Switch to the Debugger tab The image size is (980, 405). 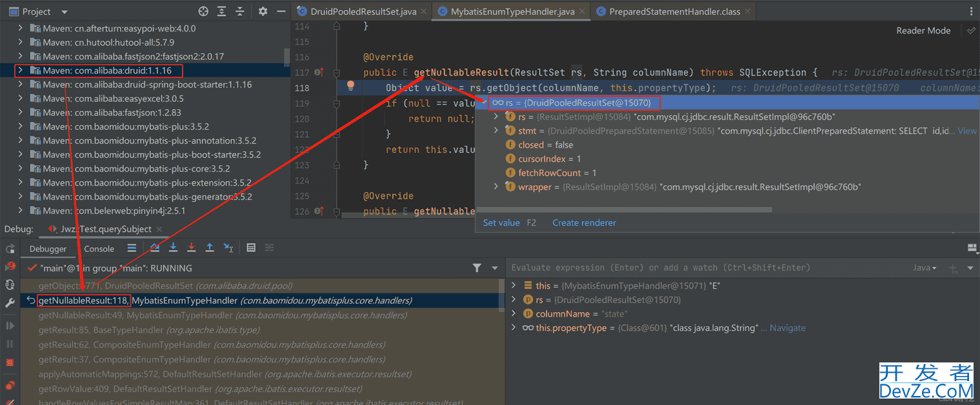click(x=48, y=249)
